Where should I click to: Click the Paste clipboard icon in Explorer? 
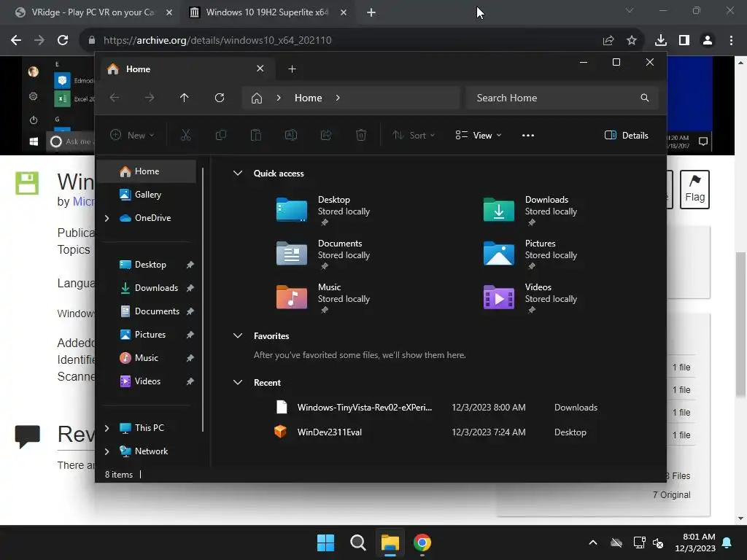(256, 135)
